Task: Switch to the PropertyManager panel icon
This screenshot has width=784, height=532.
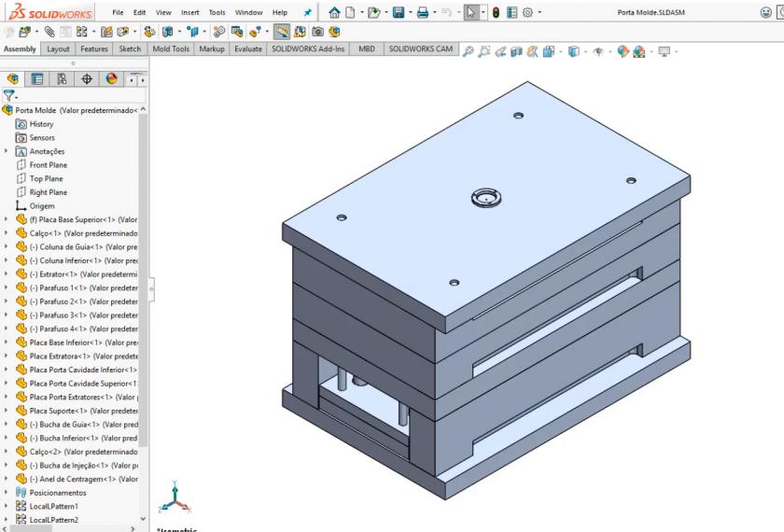Action: [37, 79]
